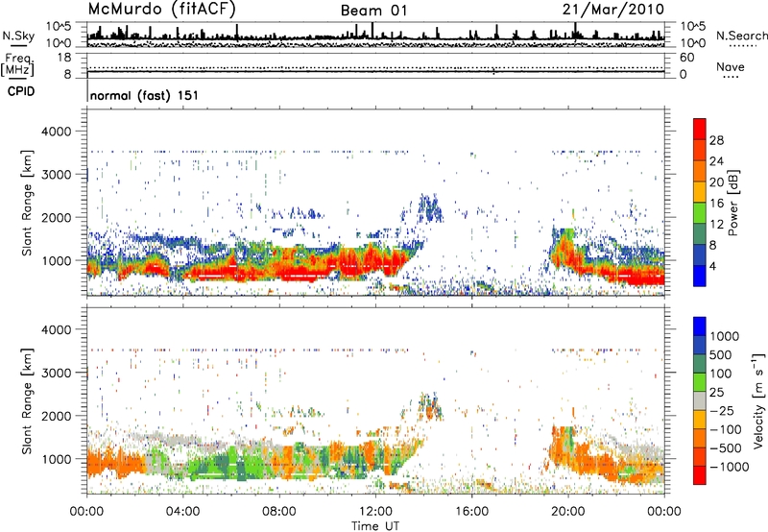Viewport: 768px width, 532px height.
Task: Click the '4000' tick on the power panel
Action: 58,132
